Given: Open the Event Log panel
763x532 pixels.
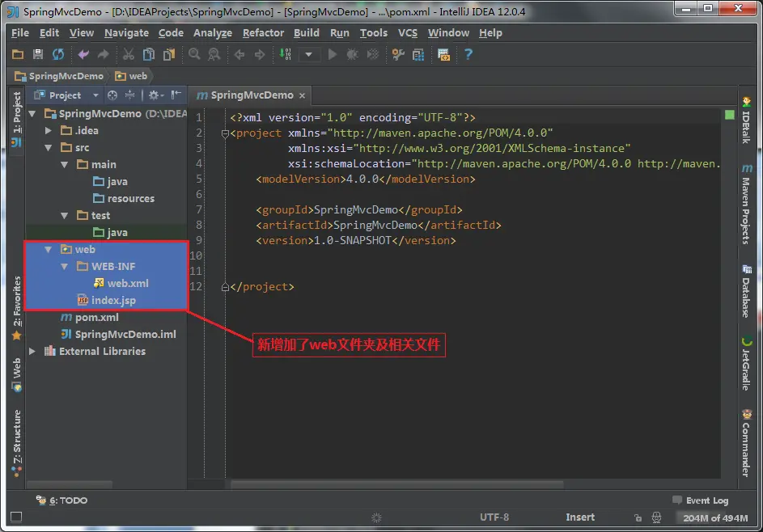Looking at the screenshot, I should [700, 500].
